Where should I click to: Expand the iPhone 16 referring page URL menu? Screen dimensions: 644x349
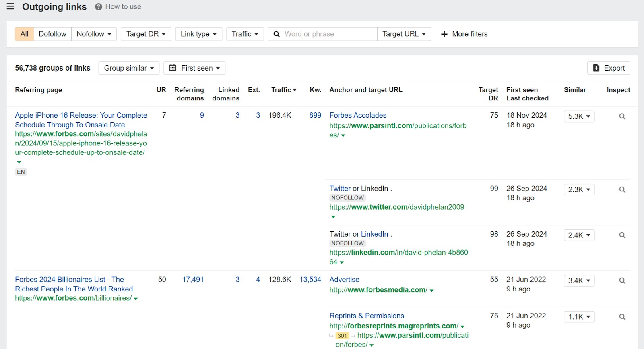point(19,162)
